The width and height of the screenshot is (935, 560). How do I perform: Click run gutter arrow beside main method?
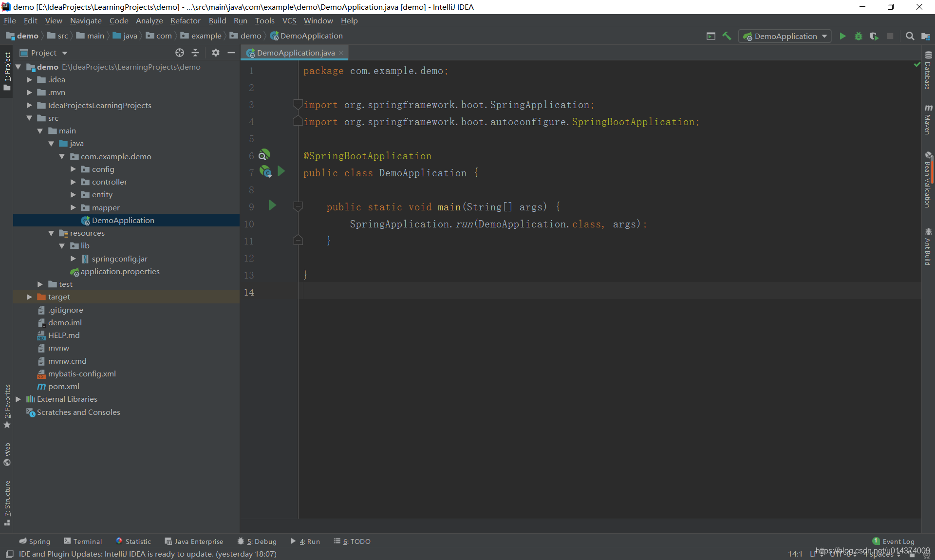pos(272,205)
